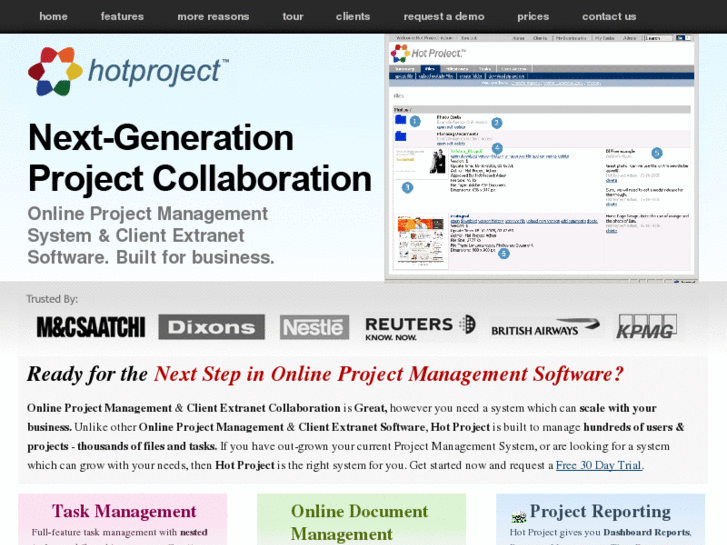Click the Next-Generation Project Collaboration headline
Viewport: 727px width, 545px height.
(x=200, y=158)
